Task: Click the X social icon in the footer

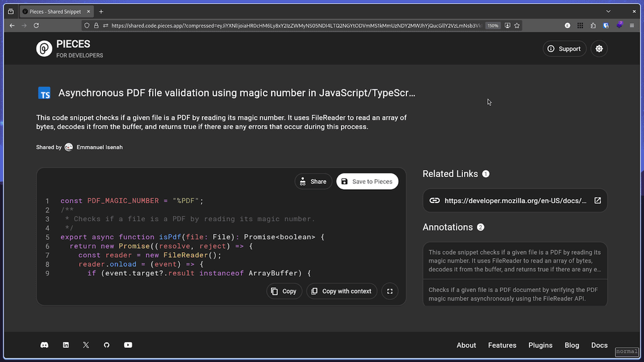Action: click(86, 345)
